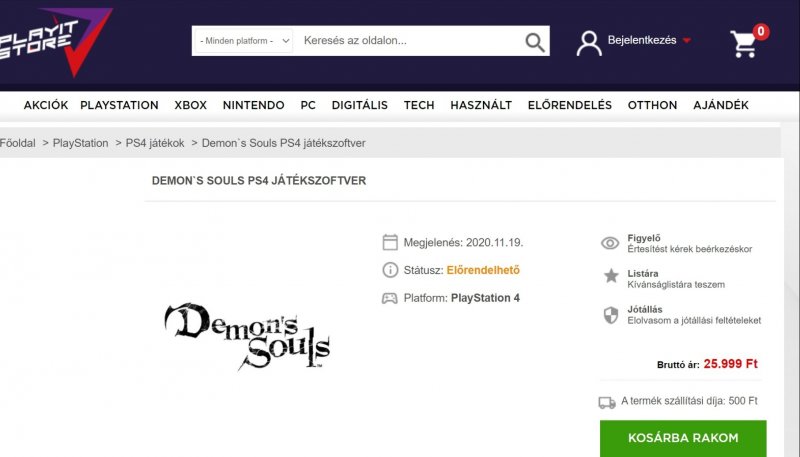Click Elolvasom a jótállási feltételeket link

(694, 320)
